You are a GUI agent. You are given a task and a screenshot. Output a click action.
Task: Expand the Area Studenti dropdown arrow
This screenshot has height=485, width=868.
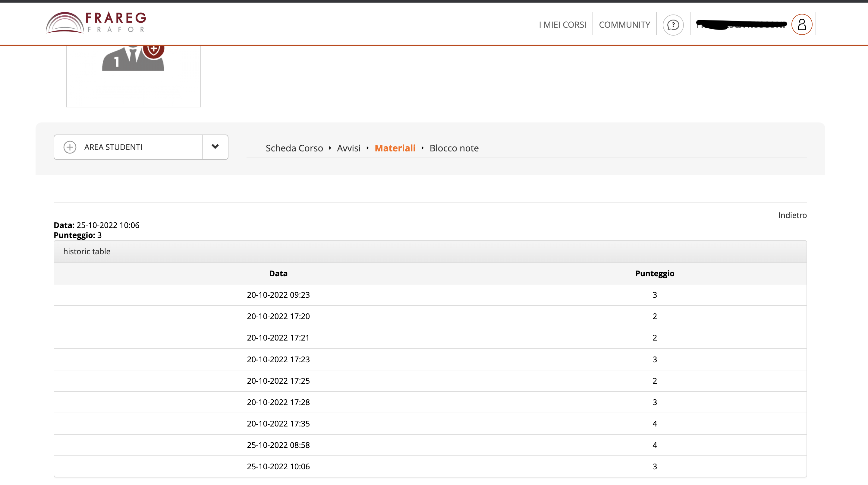click(x=215, y=147)
